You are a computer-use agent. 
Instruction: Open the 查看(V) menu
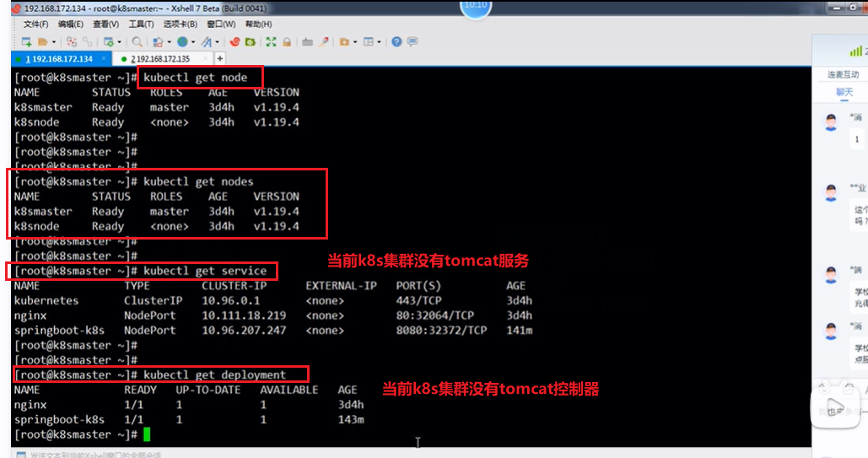(105, 24)
